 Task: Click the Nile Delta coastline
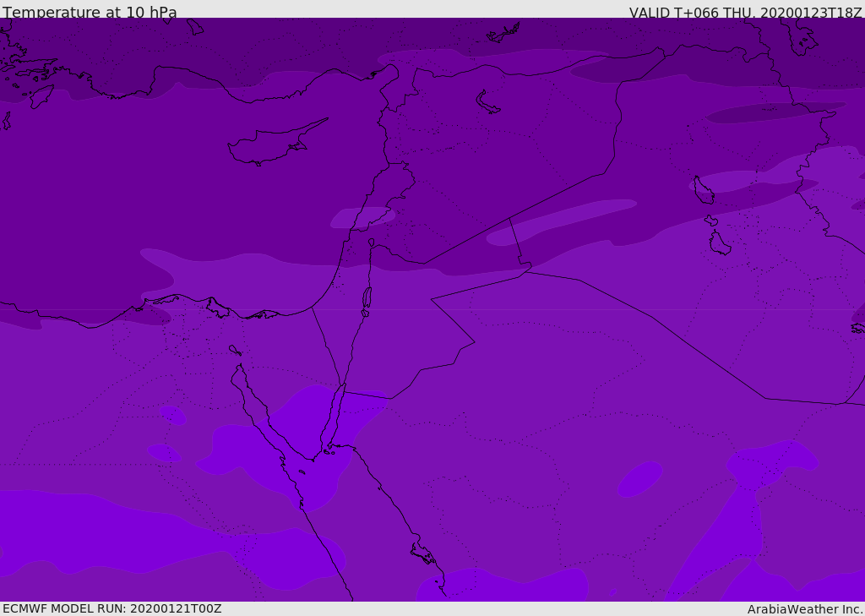click(215, 308)
